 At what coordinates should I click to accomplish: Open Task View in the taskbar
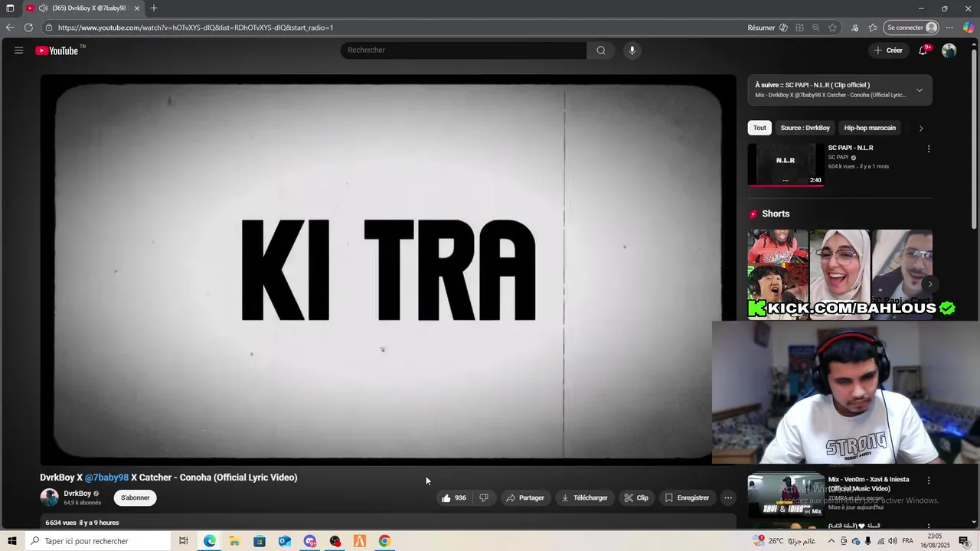click(x=184, y=541)
